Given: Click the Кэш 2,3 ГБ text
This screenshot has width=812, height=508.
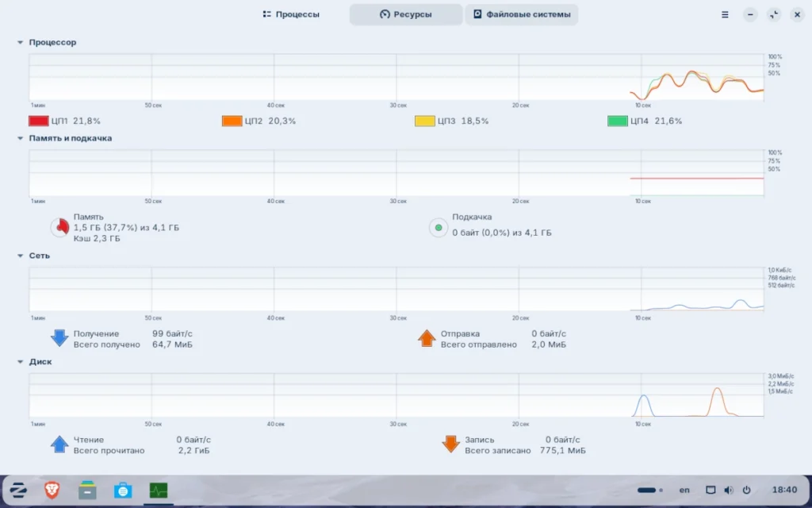Looking at the screenshot, I should (x=97, y=238).
